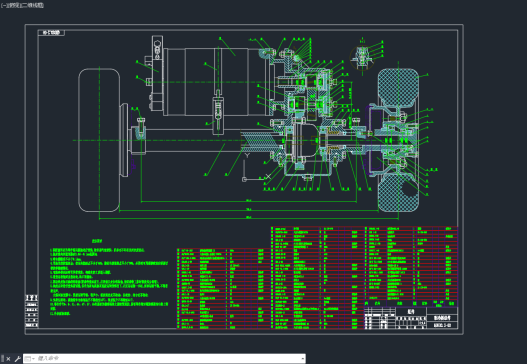This screenshot has height=364, width=527.
Task: Select the hatched right tire section
Action: pos(398,87)
